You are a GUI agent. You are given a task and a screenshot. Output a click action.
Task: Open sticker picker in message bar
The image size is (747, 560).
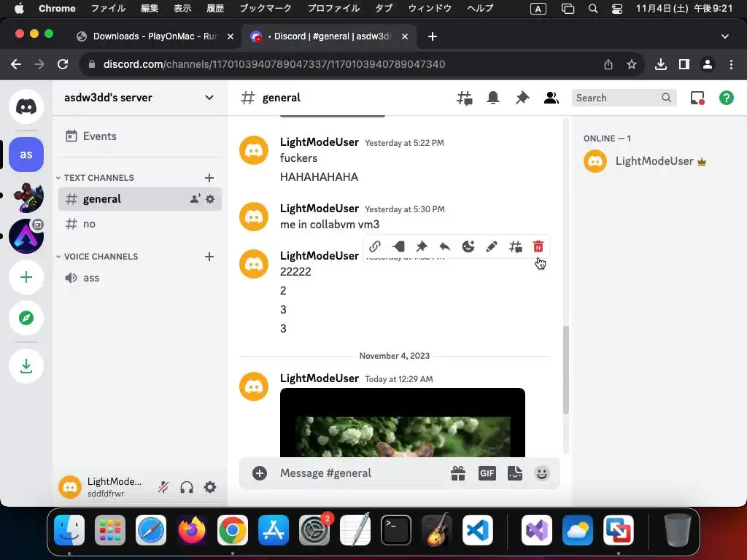(514, 472)
